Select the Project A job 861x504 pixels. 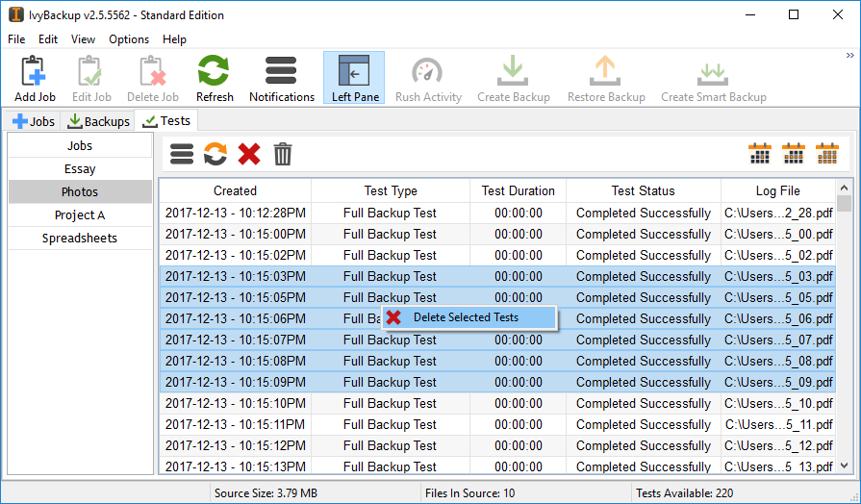click(x=80, y=215)
